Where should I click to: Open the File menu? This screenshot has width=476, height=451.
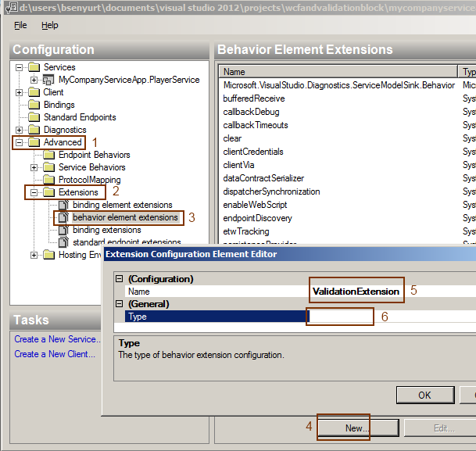pos(20,25)
